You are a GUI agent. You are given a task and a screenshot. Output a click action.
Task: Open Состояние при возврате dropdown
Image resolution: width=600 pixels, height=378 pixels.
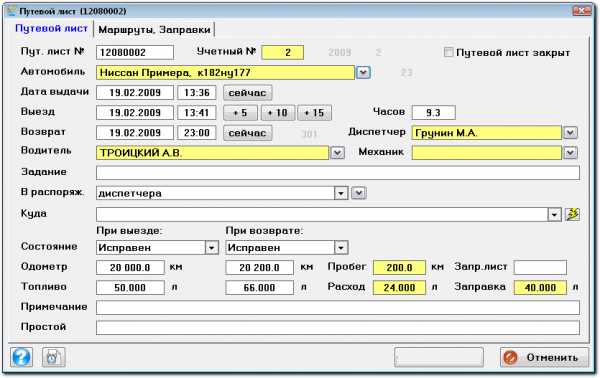tap(341, 248)
